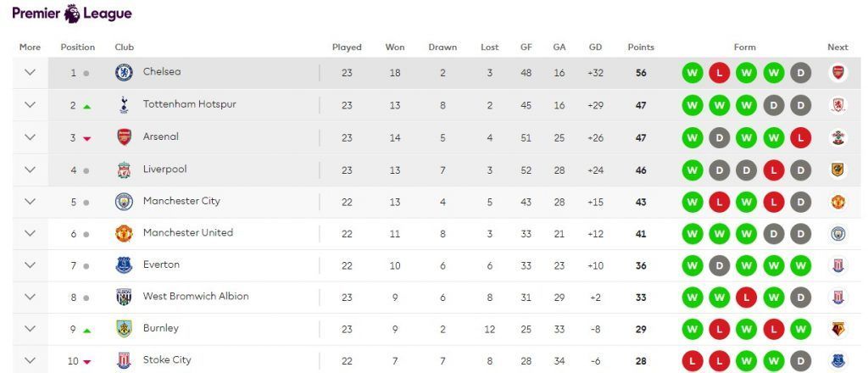Open the Manchester United club link

[x=187, y=233]
